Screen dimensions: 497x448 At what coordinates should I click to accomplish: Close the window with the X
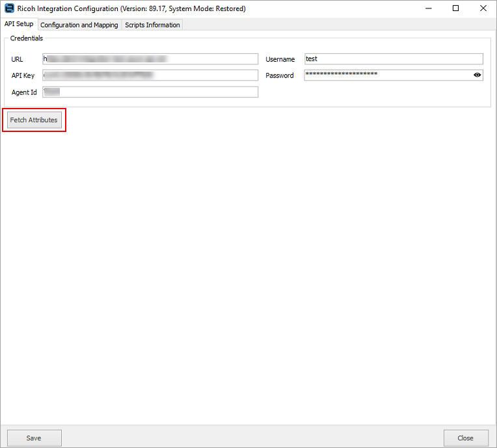pyautogui.click(x=483, y=8)
